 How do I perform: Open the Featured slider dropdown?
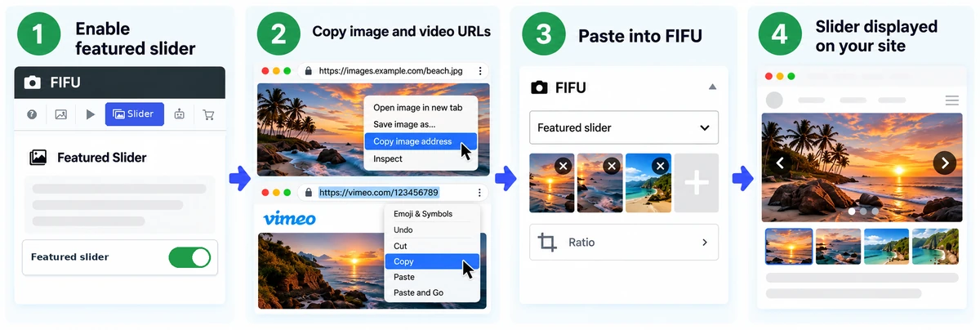624,127
